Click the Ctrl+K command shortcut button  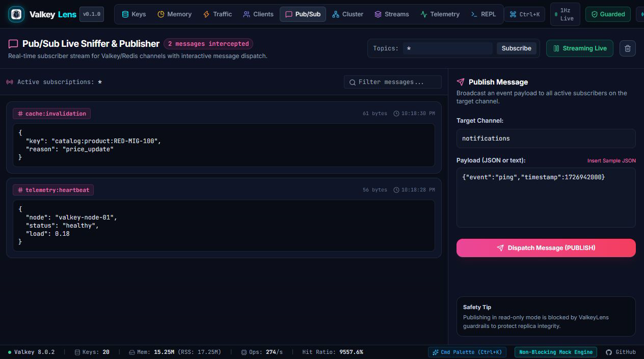[x=524, y=14]
